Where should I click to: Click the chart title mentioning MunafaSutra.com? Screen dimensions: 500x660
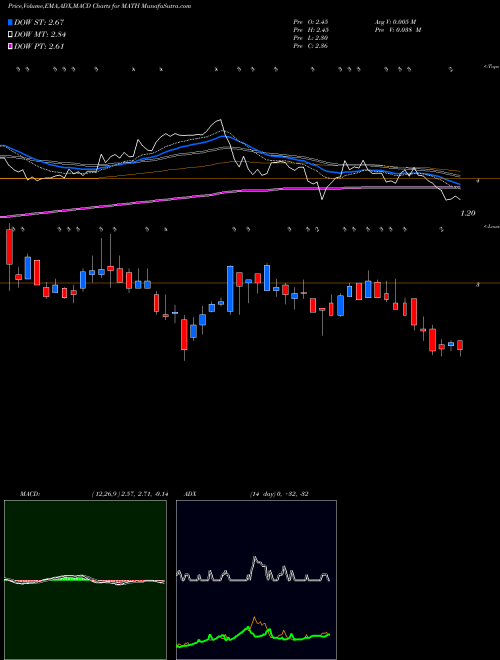[x=99, y=6]
